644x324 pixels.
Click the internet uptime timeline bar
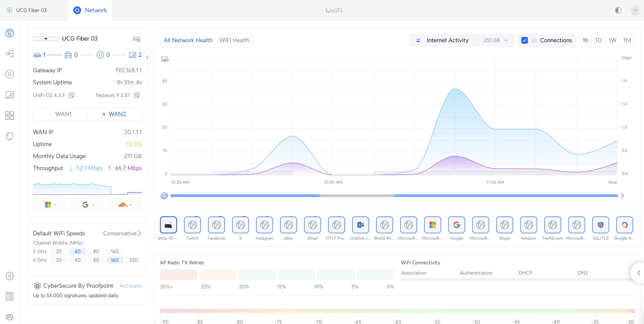click(394, 196)
